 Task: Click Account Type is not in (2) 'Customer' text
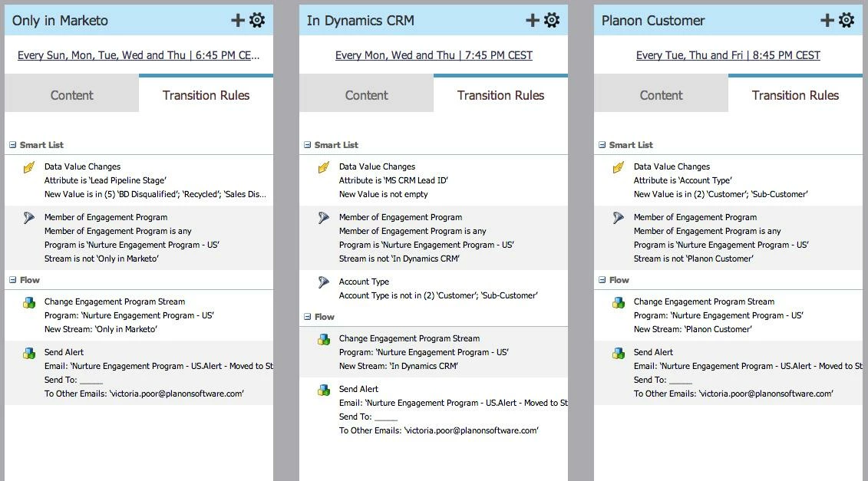(x=438, y=295)
